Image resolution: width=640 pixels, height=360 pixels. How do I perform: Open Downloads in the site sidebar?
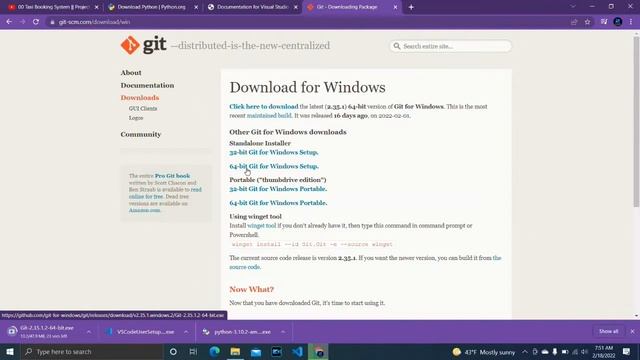(x=140, y=98)
